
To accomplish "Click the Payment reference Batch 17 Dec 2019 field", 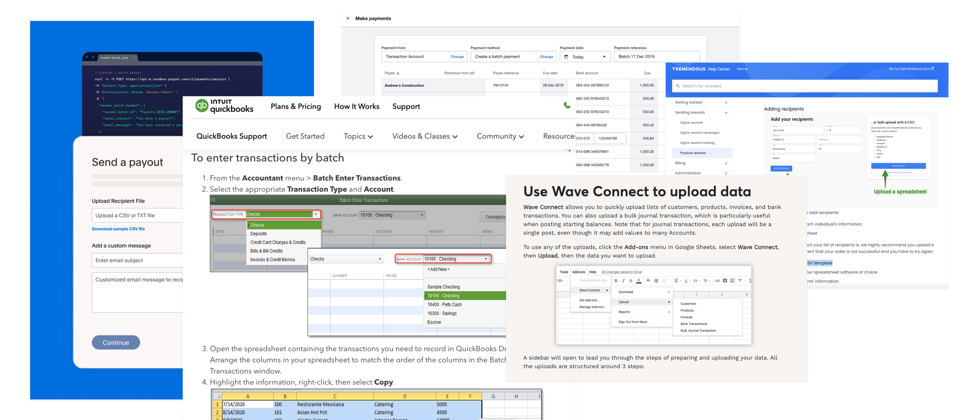I will coord(657,57).
